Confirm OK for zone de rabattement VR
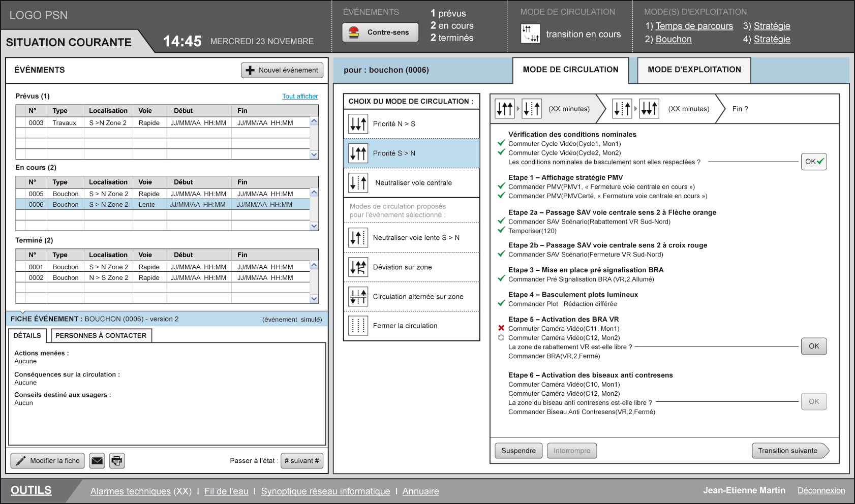855x504 pixels. (813, 346)
